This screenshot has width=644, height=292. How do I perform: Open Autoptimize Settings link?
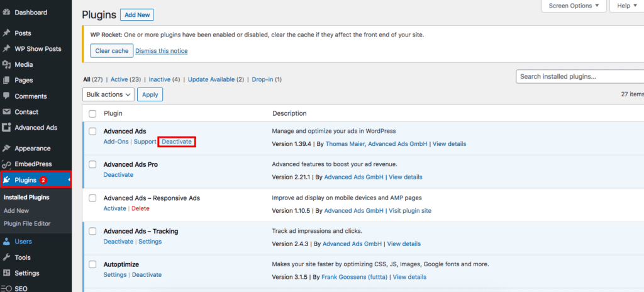tap(115, 275)
